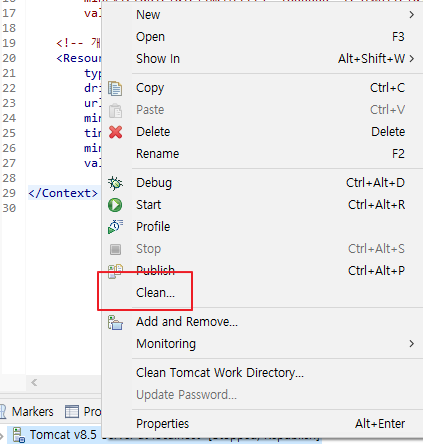Viewport: 423px width, 446px height.
Task: Click the Markers tab icon
Action: coord(3,412)
